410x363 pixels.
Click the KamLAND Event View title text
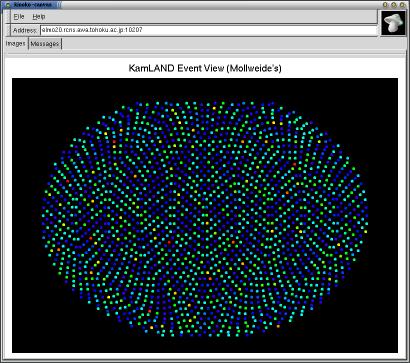pyautogui.click(x=205, y=69)
